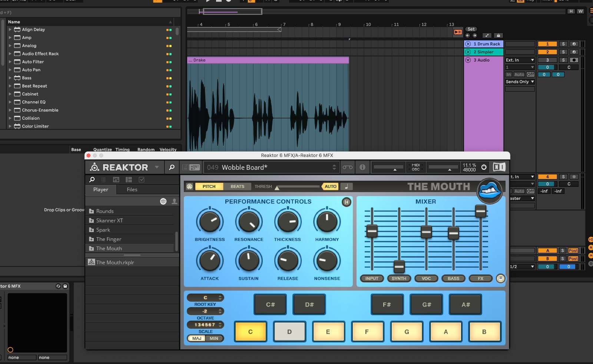The width and height of the screenshot is (593, 364).
Task: Expand the Align Delay folder
Action: coord(10,30)
